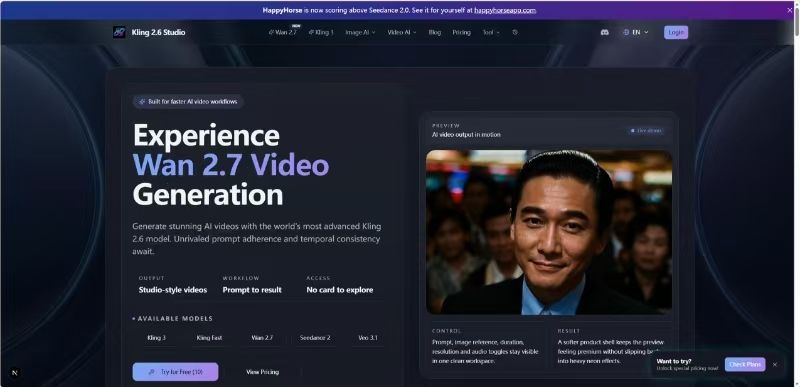Click the Kling 2.6 Studio brand text

158,32
